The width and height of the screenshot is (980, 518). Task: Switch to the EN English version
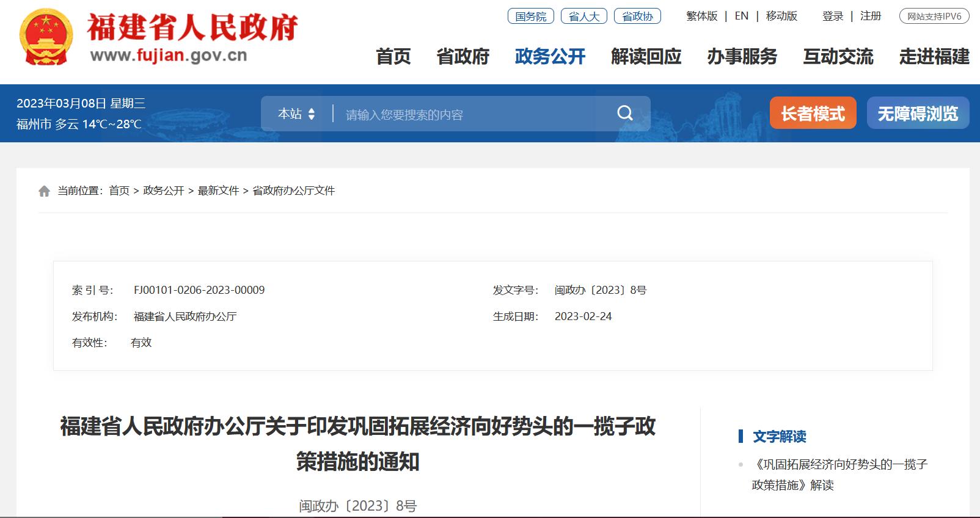click(741, 16)
